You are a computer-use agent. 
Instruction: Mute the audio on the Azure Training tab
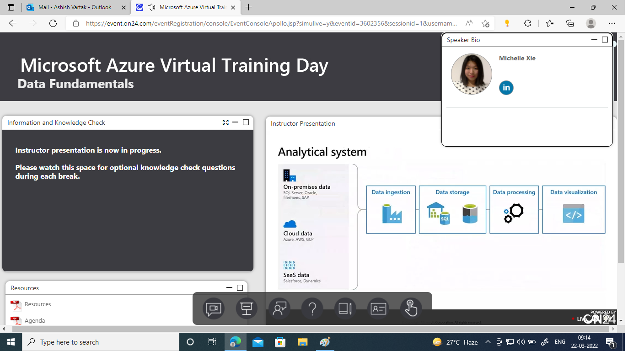[x=151, y=7]
